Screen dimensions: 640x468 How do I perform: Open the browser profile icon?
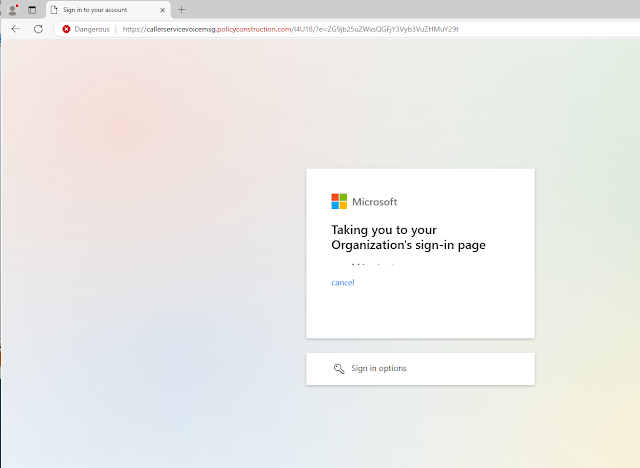click(x=13, y=10)
